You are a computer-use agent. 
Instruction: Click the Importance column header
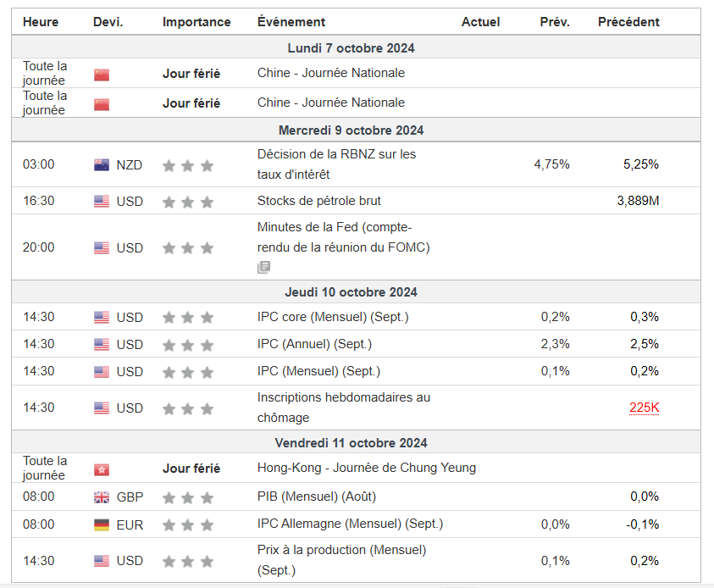click(196, 22)
